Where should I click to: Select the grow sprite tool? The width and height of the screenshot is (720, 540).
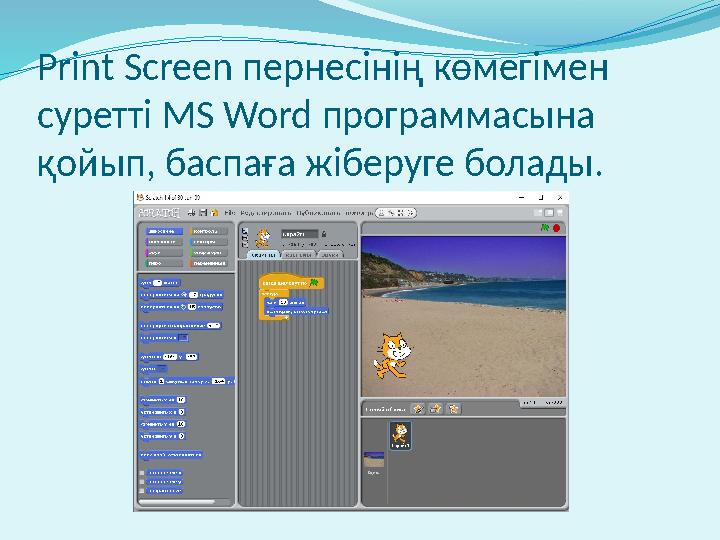[x=401, y=213]
